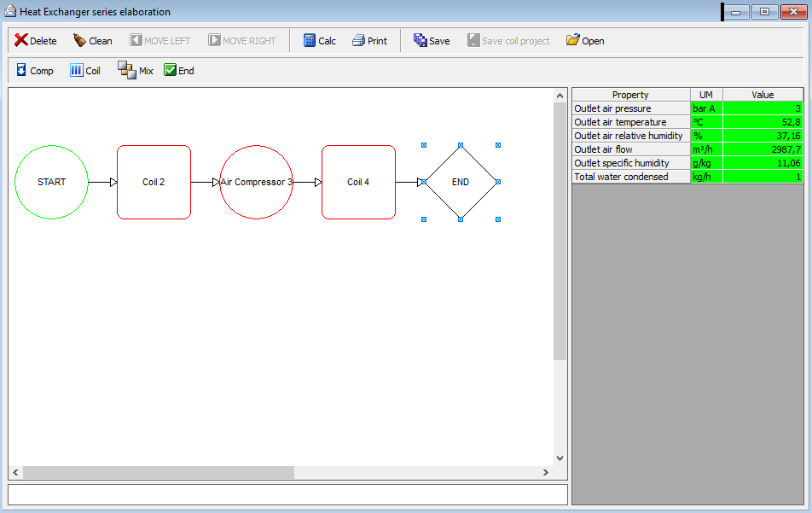Select the Coil 2 block
The width and height of the screenshot is (812, 513).
[x=154, y=182]
